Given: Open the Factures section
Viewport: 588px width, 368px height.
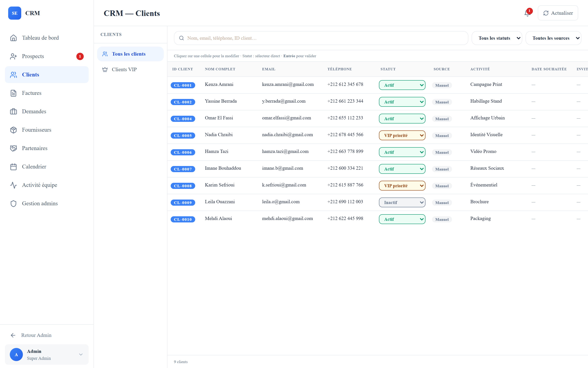Looking at the screenshot, I should point(47,93).
